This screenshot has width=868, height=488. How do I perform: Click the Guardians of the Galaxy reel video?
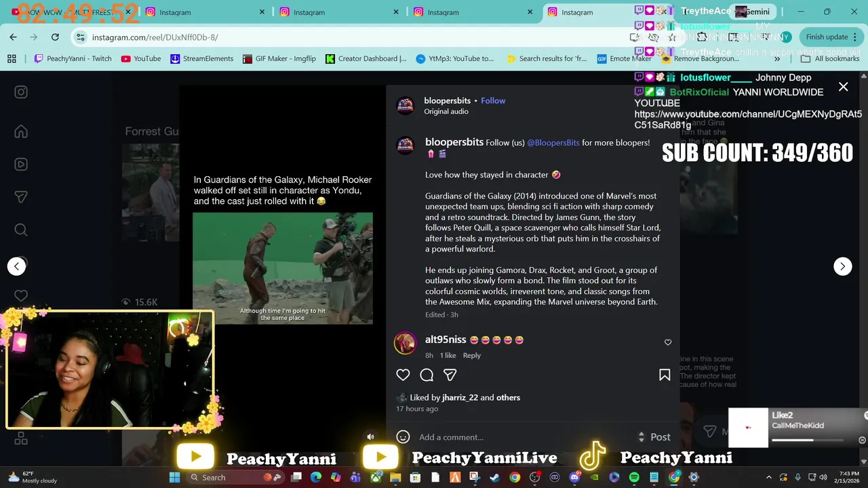[283, 268]
